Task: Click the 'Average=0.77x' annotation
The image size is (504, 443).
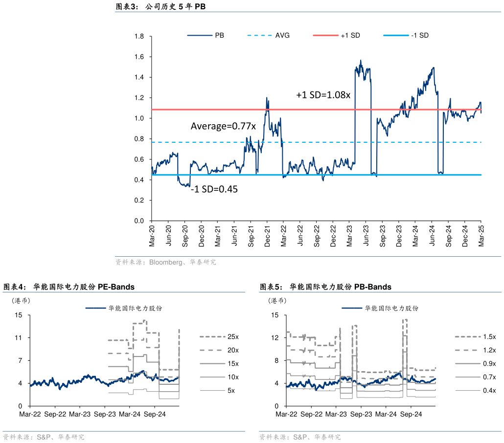Action: click(x=223, y=127)
